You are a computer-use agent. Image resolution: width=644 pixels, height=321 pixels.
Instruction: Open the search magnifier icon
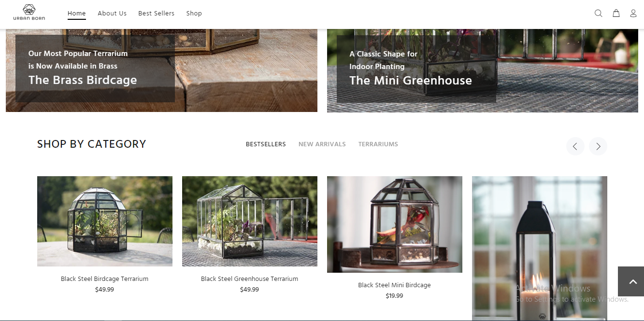click(598, 14)
